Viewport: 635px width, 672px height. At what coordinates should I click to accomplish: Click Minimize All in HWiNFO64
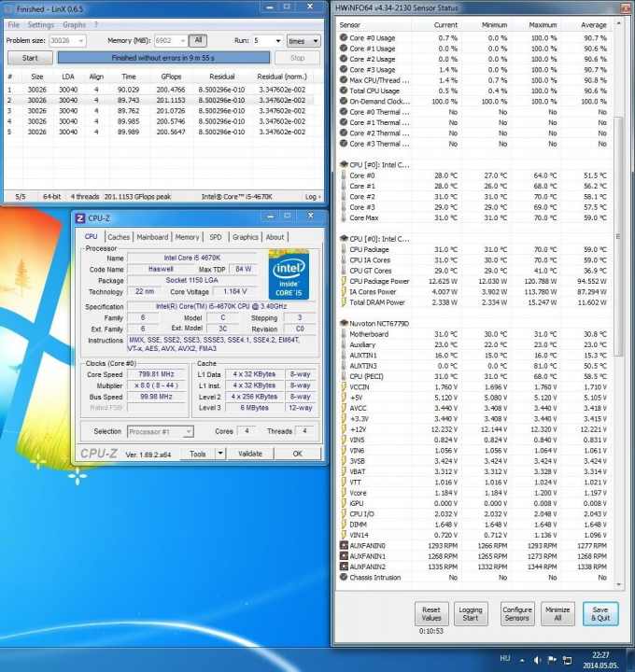(x=557, y=614)
